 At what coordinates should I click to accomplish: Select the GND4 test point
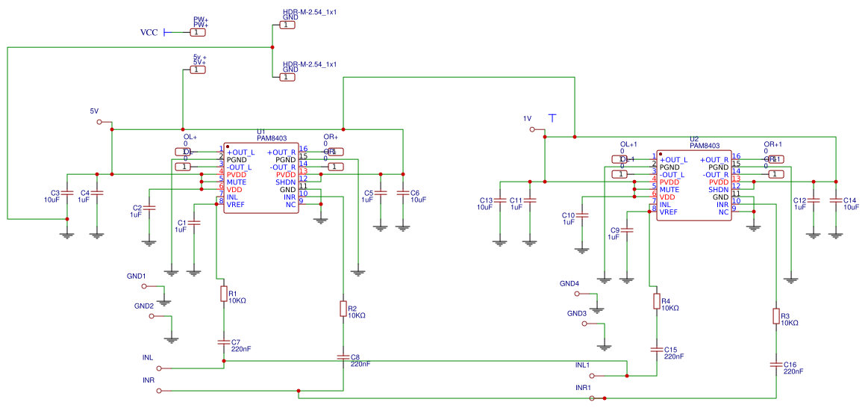click(x=578, y=294)
